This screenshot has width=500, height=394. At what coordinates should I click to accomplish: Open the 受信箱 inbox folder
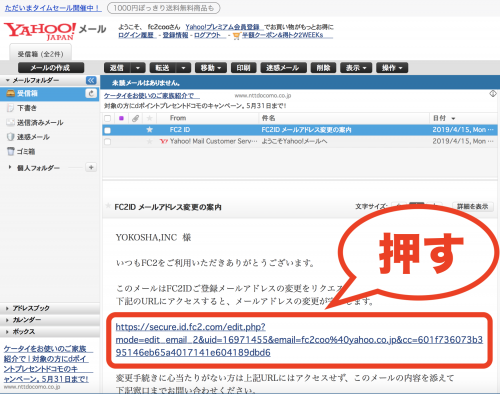coord(27,94)
